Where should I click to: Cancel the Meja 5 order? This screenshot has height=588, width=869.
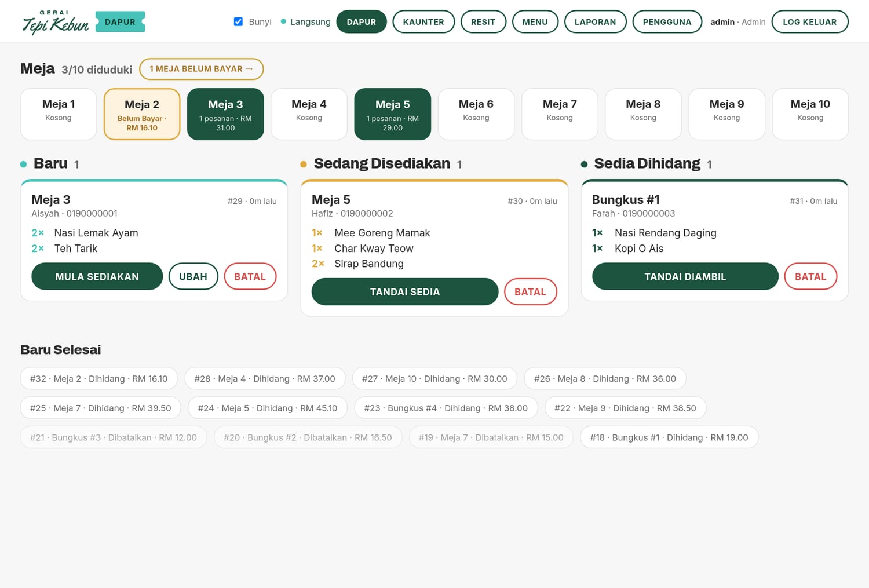pos(531,292)
